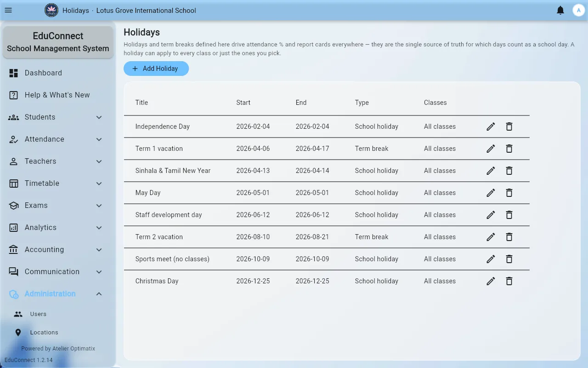Expand the Exams sidebar section

pyautogui.click(x=58, y=206)
